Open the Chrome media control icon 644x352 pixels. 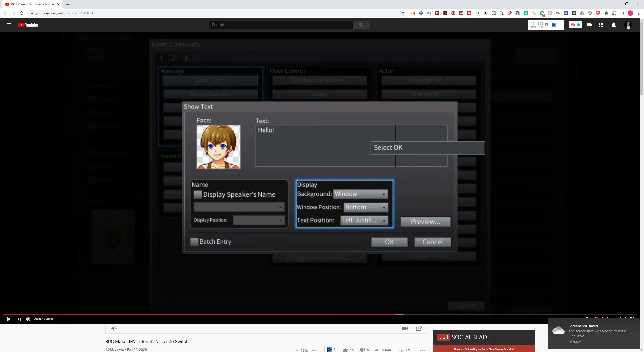(622, 13)
